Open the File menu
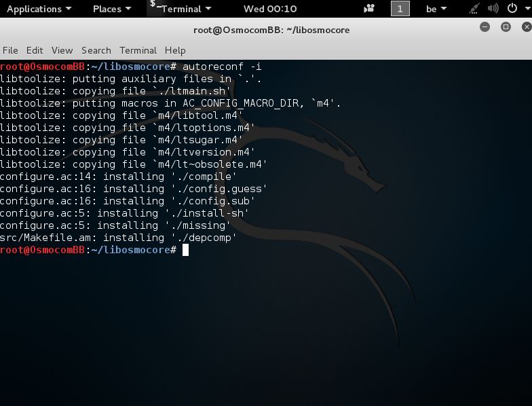 pos(10,50)
